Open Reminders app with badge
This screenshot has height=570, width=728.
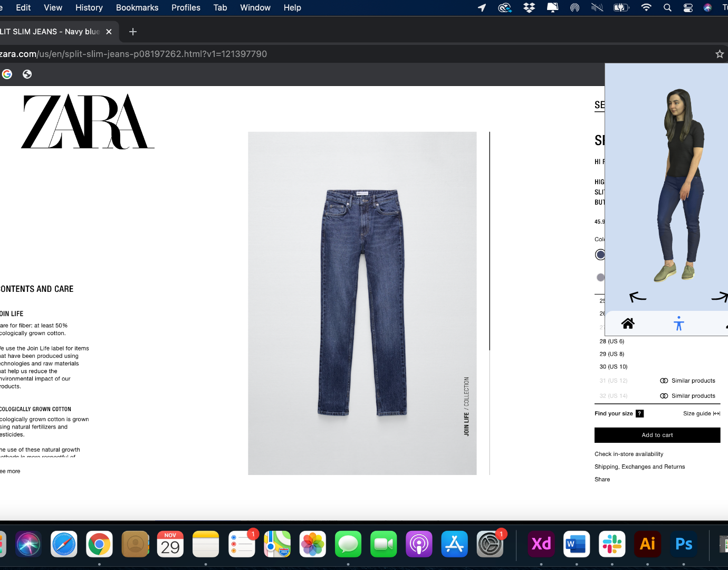(242, 544)
